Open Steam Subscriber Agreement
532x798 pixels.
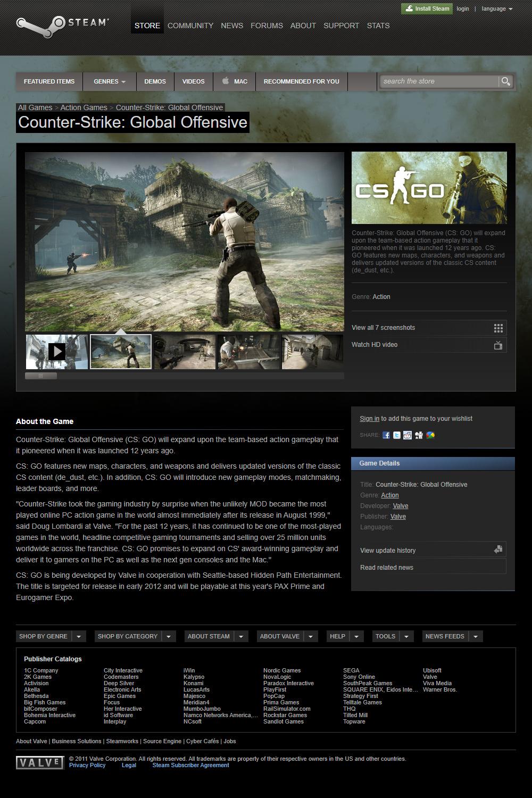click(190, 765)
